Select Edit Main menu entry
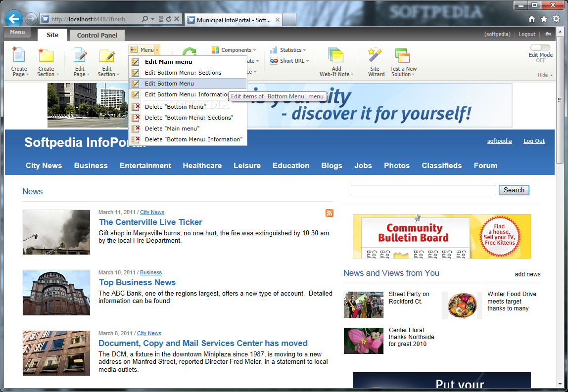This screenshot has width=568, height=392. (x=188, y=62)
